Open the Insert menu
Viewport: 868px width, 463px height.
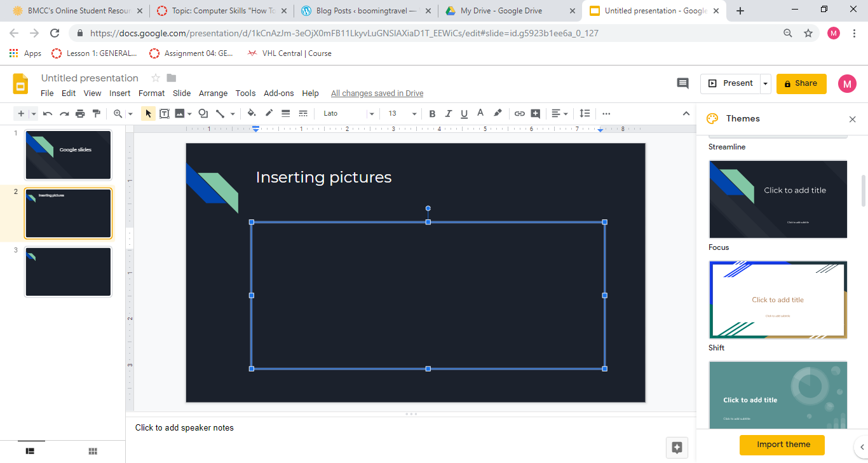click(x=119, y=93)
